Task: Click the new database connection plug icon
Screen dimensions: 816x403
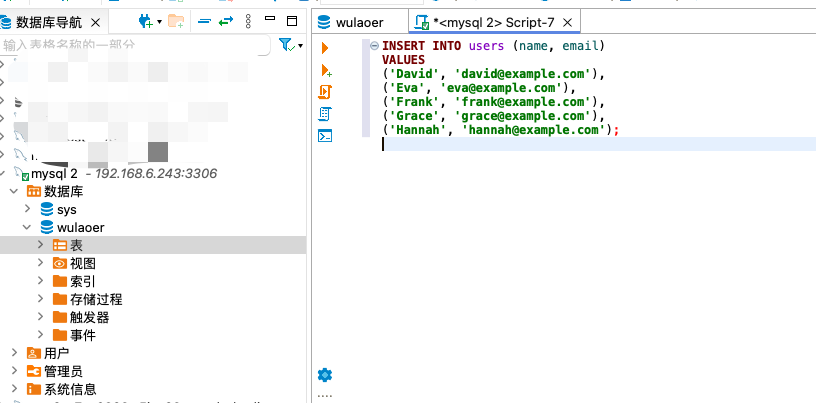Action: pos(147,21)
